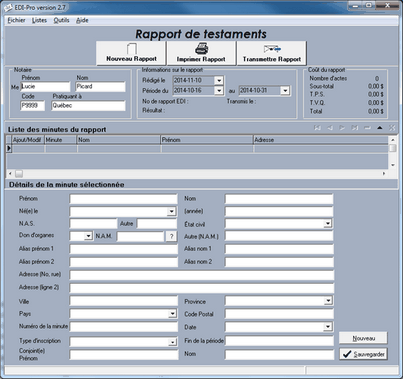Screen dimensions: 403x379
Task: Click the Sauvegarder button
Action: click(363, 354)
